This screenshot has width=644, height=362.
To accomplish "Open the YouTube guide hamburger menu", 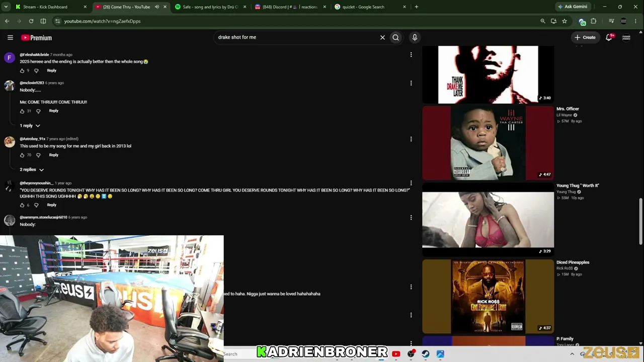I will [x=10, y=37].
